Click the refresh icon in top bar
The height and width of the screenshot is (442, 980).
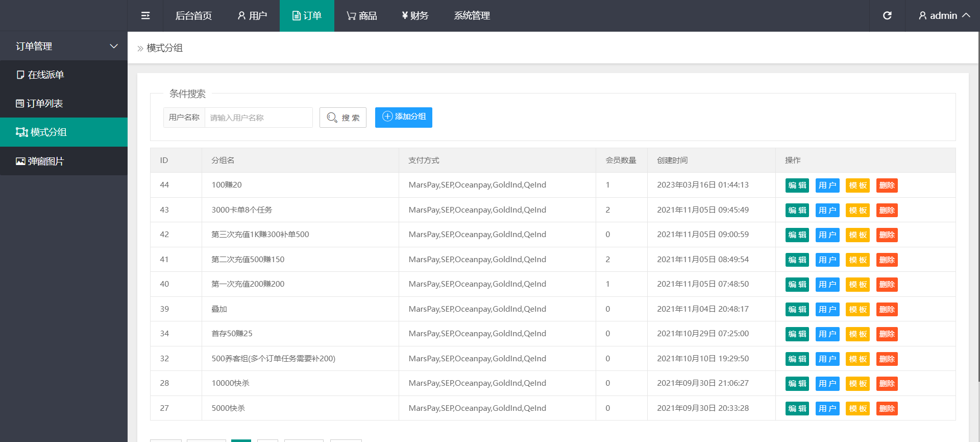[887, 16]
